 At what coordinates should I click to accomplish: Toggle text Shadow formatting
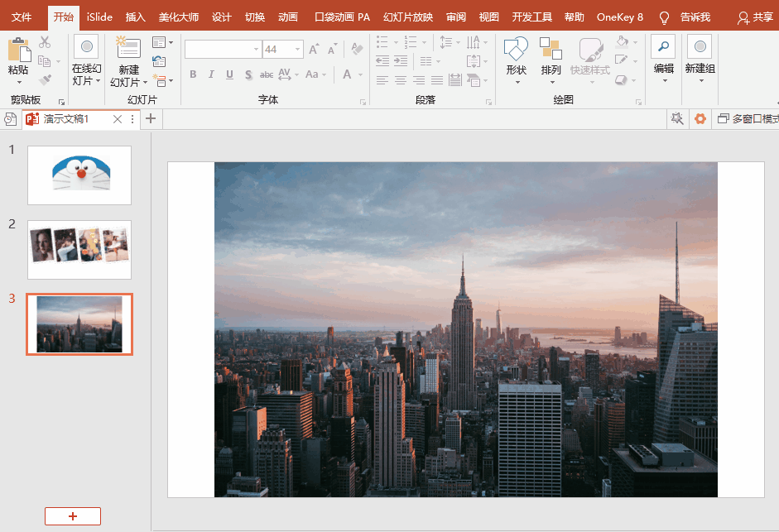pyautogui.click(x=248, y=74)
